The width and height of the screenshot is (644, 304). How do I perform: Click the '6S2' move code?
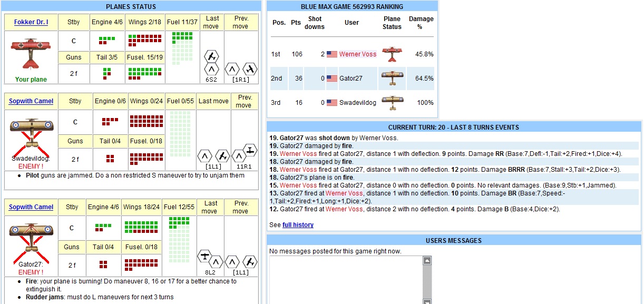pyautogui.click(x=211, y=80)
